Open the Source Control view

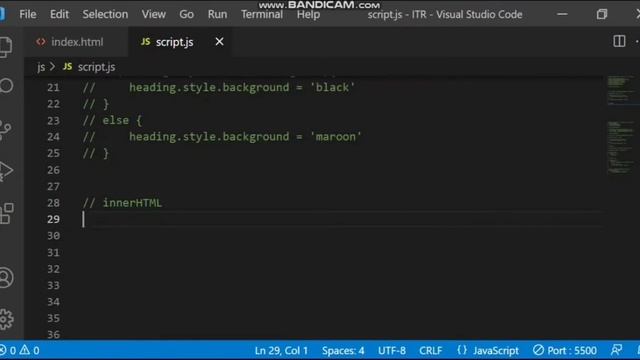pyautogui.click(x=6, y=130)
